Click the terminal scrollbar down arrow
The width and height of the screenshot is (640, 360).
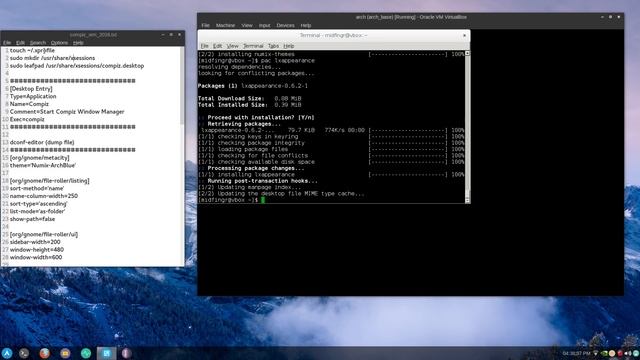(467, 200)
